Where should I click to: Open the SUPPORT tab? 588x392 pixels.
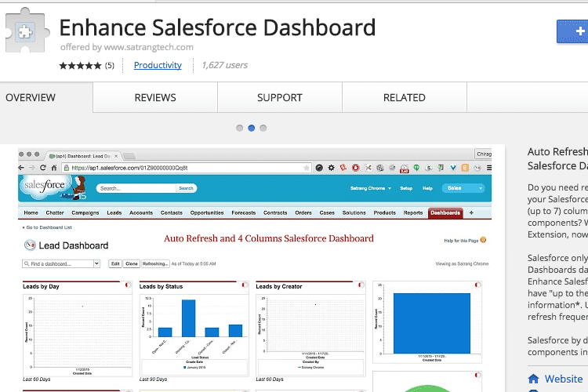280,97
